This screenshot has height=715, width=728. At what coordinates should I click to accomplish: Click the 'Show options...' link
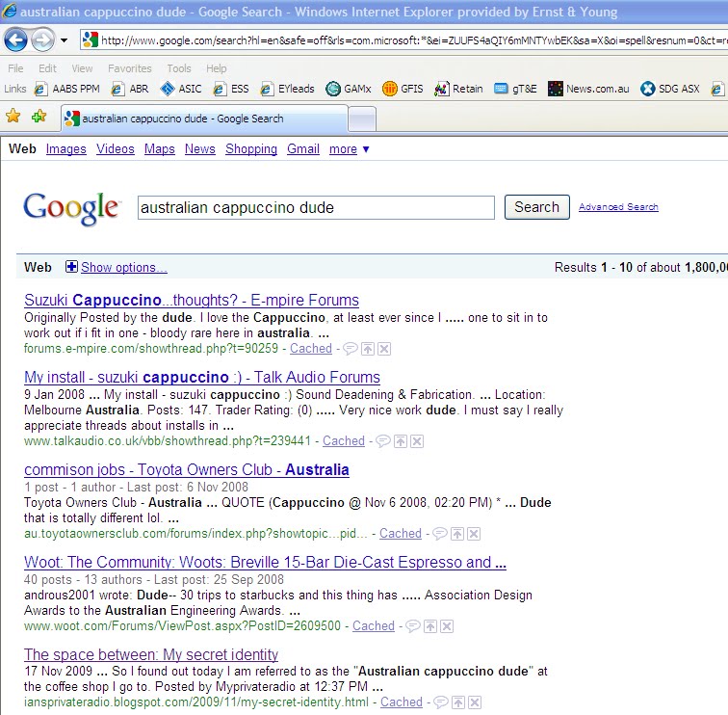tap(123, 268)
